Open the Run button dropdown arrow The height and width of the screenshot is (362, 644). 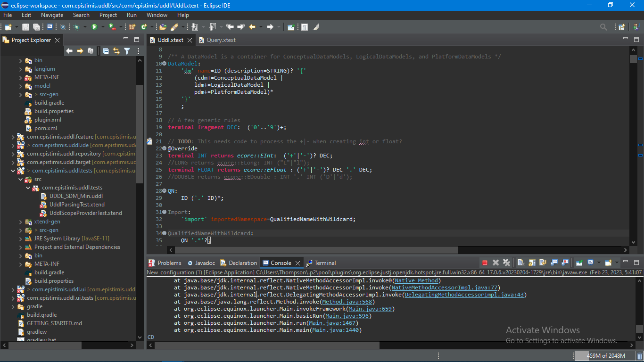pos(103,27)
